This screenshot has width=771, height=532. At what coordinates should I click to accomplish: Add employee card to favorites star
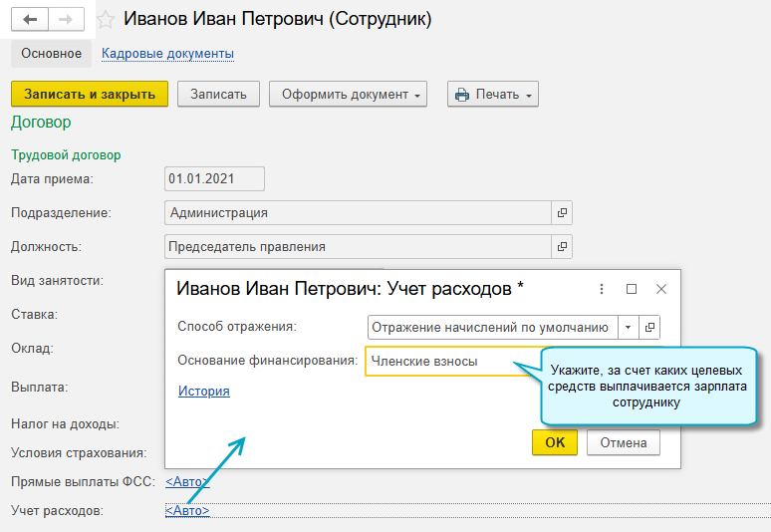pos(106,20)
